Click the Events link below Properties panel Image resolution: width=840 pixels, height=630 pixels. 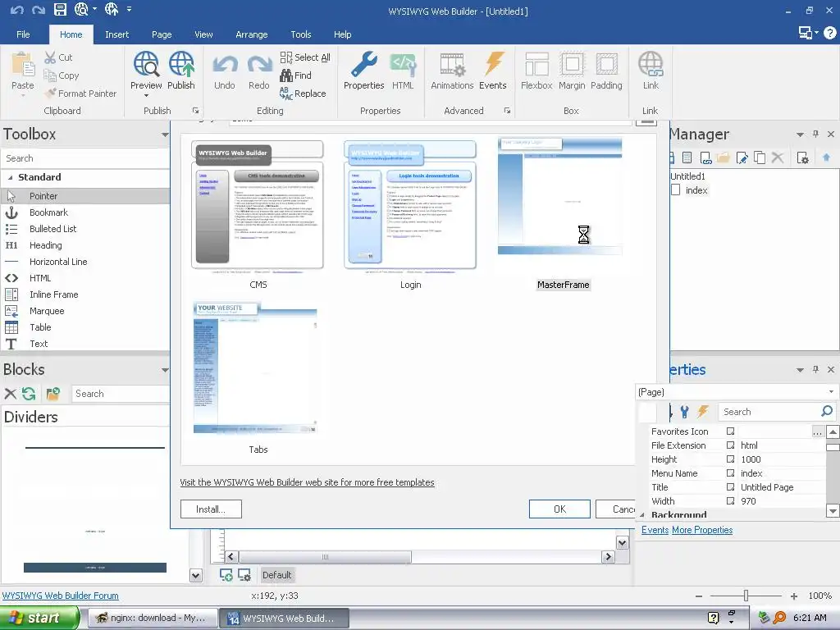655,530
